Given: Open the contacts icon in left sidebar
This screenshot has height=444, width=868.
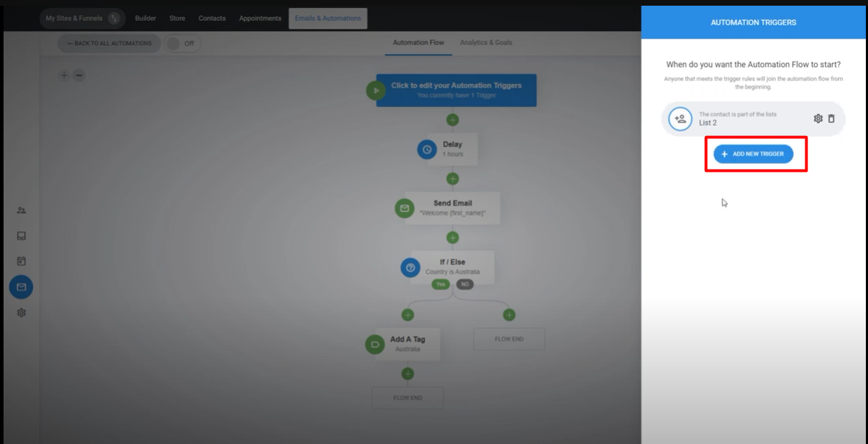Looking at the screenshot, I should (21, 210).
